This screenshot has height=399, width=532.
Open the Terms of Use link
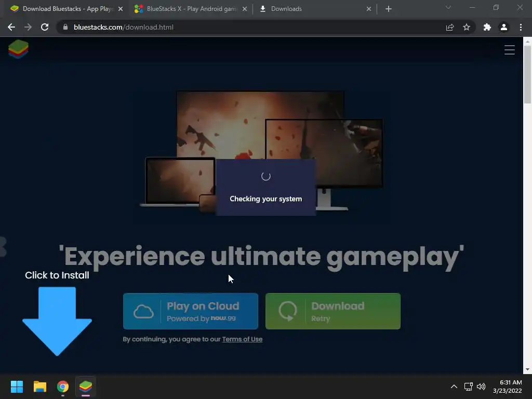pos(242,339)
